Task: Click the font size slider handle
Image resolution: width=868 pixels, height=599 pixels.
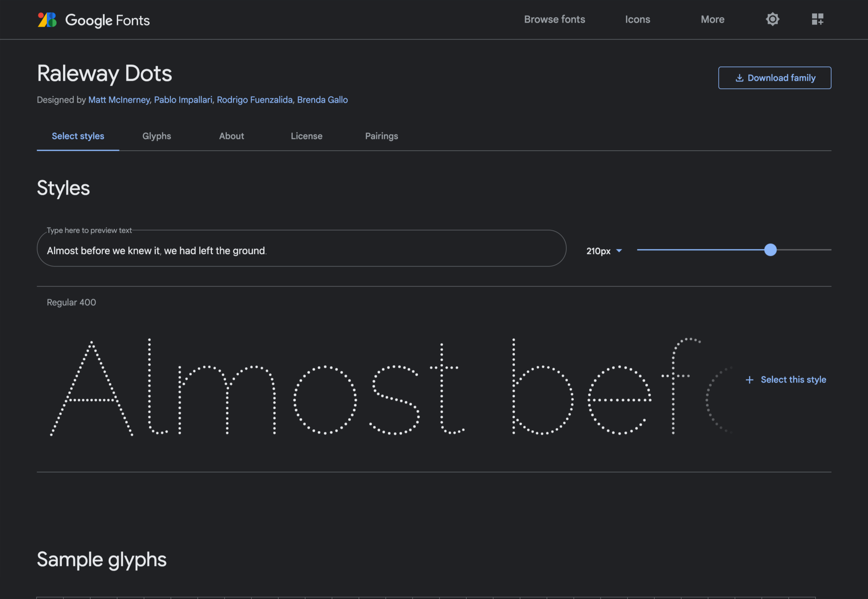Action: [x=770, y=250]
